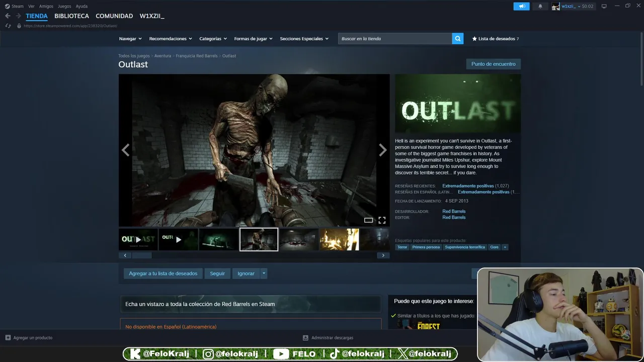
Task: Click the user avatar w1xzii_
Action: point(555,6)
